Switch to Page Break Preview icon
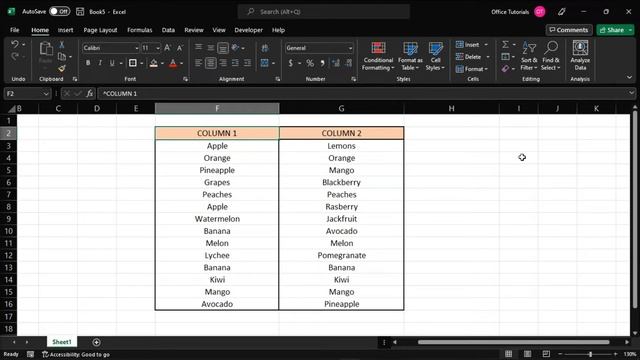Screen dimensions: 640x360 pyautogui.click(x=546, y=354)
